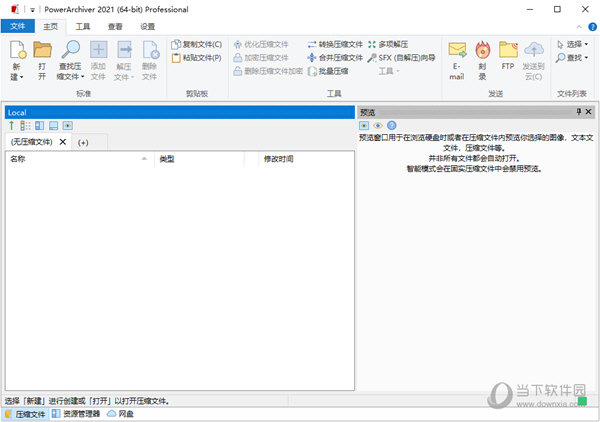This screenshot has height=422, width=600.
Task: Click the green up-folder arrow icon
Action: [x=12, y=125]
